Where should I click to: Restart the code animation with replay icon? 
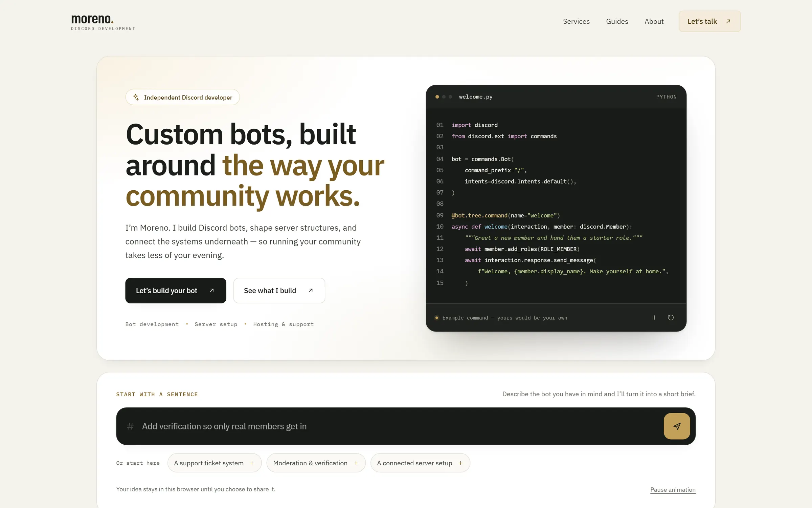671,317
